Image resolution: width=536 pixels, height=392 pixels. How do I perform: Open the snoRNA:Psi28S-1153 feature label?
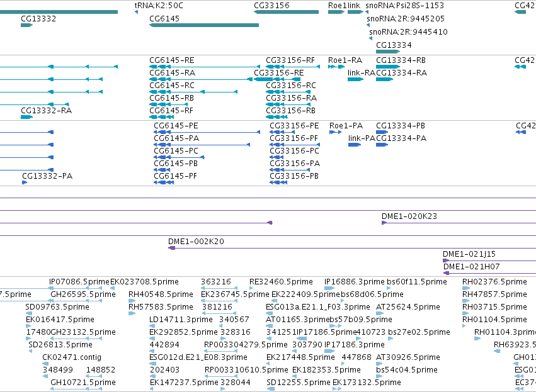(405, 6)
